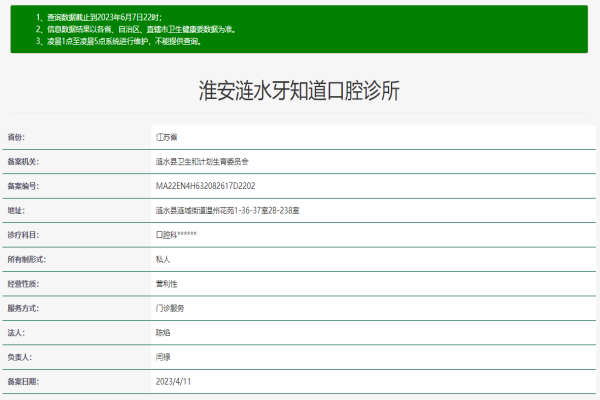Click the value 江苏省
Viewport: 600px width, 400px height.
(166, 137)
